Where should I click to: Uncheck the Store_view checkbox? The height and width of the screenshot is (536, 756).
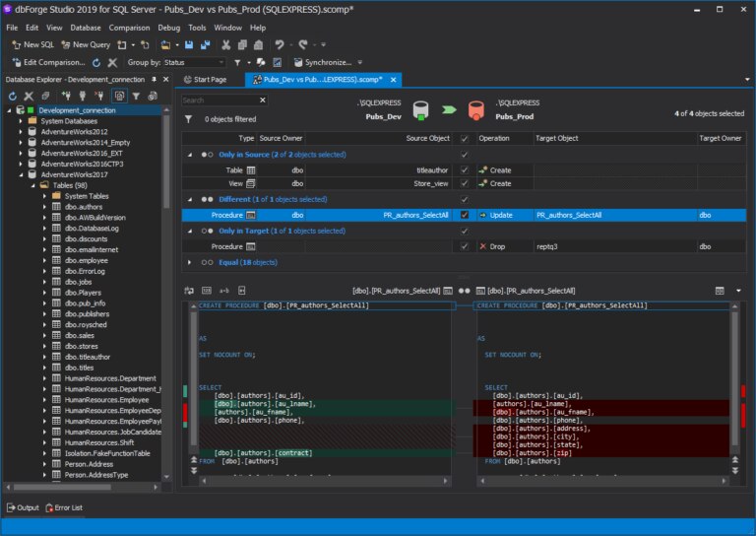point(465,183)
